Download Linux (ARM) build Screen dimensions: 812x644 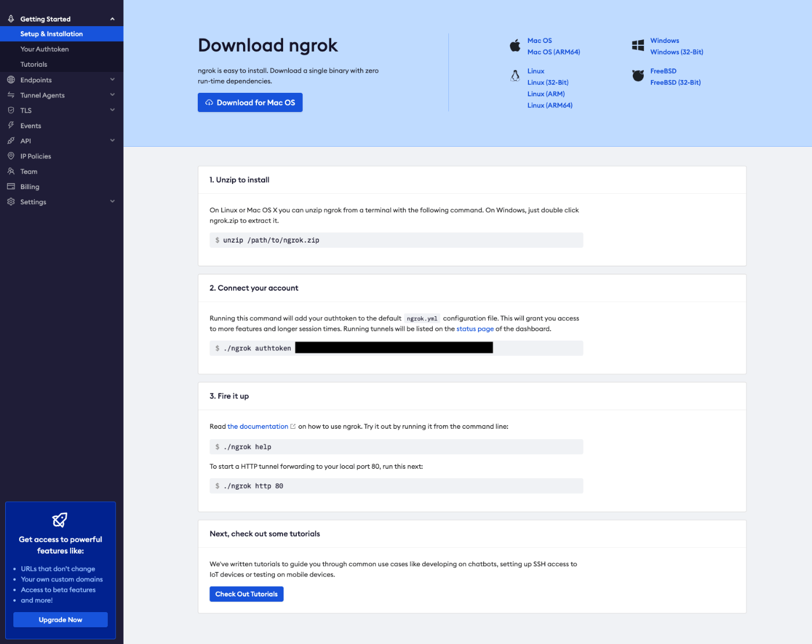coord(546,94)
